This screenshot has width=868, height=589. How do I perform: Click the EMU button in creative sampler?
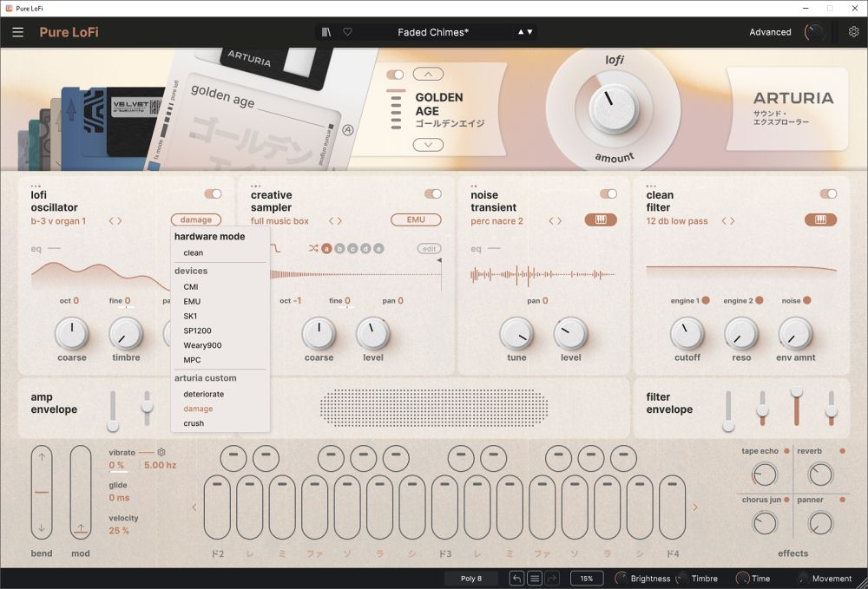416,219
